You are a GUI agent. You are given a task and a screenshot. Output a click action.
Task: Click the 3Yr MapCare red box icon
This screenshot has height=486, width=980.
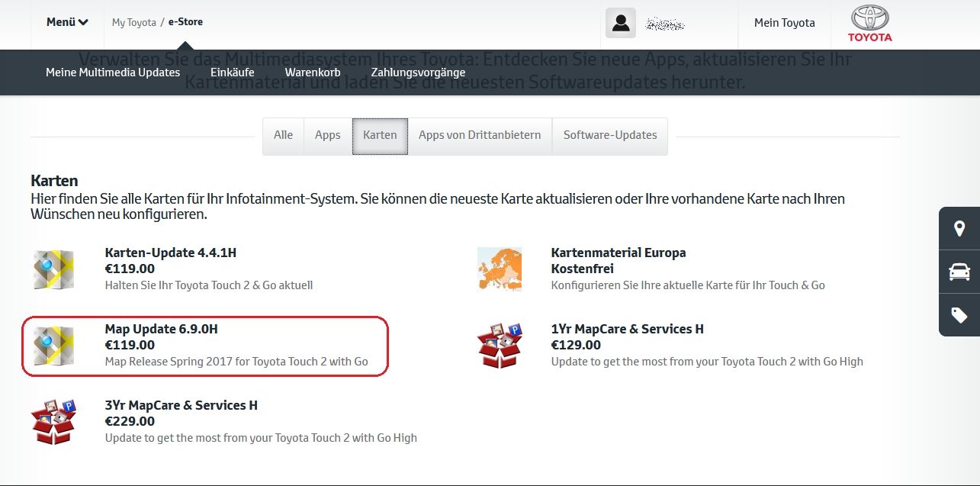click(53, 422)
